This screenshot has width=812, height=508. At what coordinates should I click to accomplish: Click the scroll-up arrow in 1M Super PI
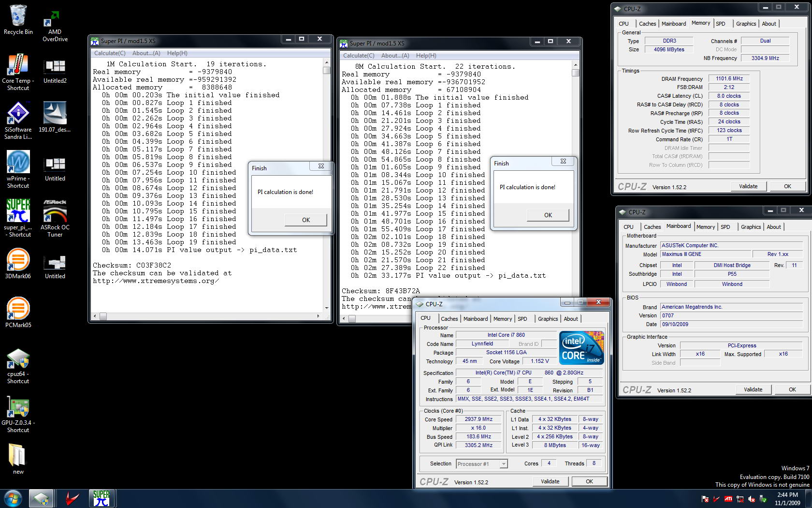click(326, 62)
